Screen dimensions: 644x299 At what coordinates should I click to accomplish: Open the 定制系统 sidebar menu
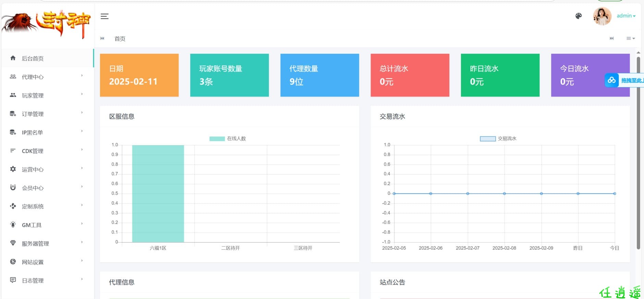tap(48, 206)
